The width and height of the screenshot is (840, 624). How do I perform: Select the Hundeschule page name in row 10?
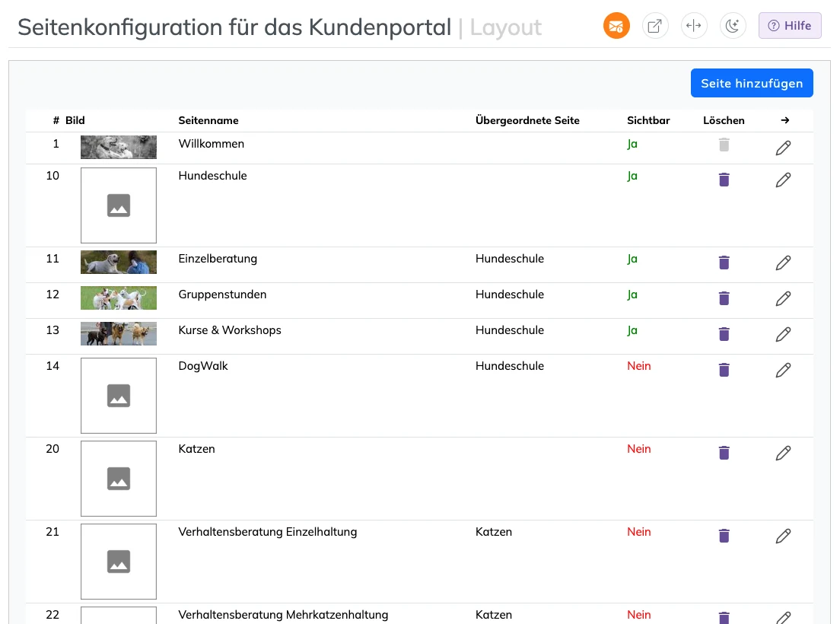click(x=213, y=177)
